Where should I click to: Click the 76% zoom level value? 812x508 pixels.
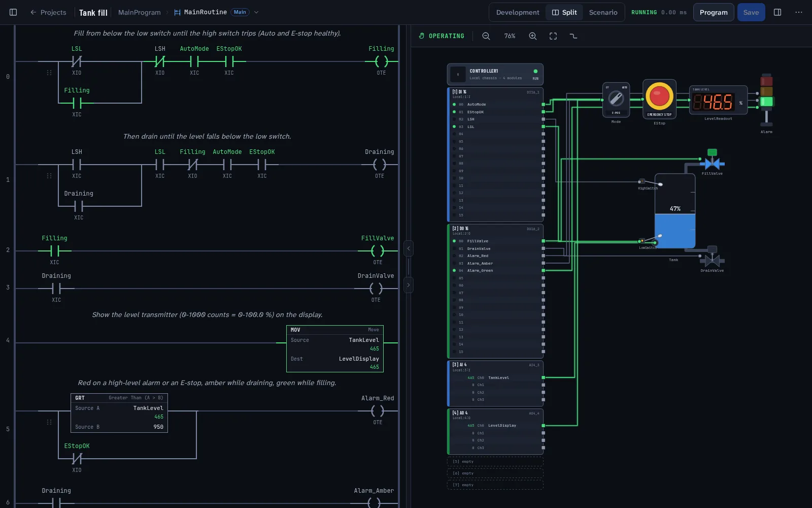[x=510, y=36]
